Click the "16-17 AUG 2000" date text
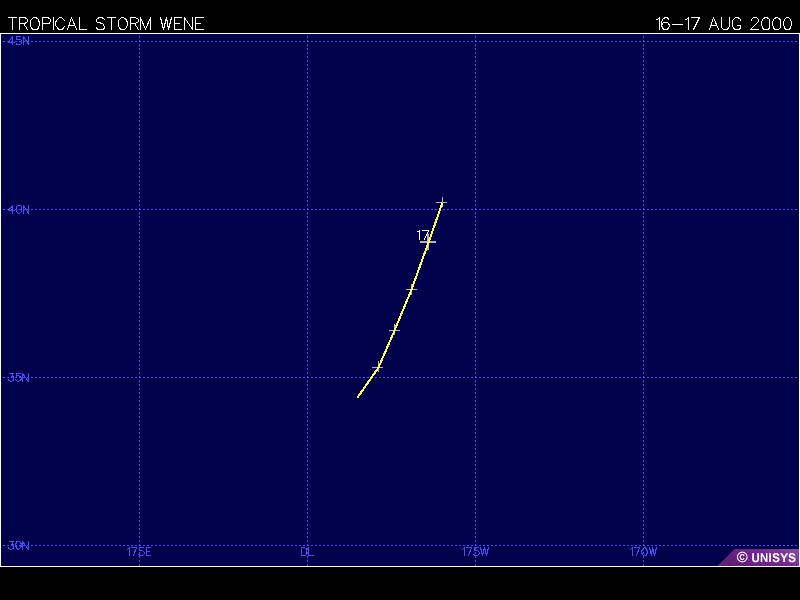Image resolution: width=800 pixels, height=600 pixels. pyautogui.click(x=723, y=24)
